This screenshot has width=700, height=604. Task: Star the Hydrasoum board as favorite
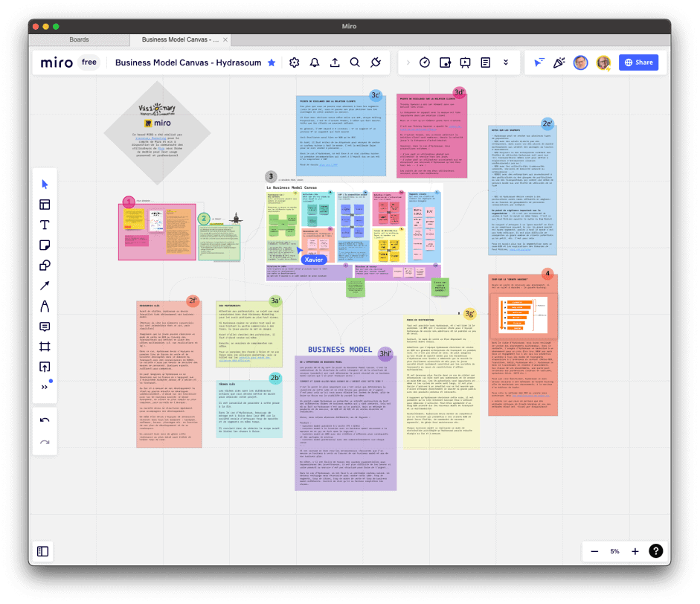pyautogui.click(x=272, y=62)
